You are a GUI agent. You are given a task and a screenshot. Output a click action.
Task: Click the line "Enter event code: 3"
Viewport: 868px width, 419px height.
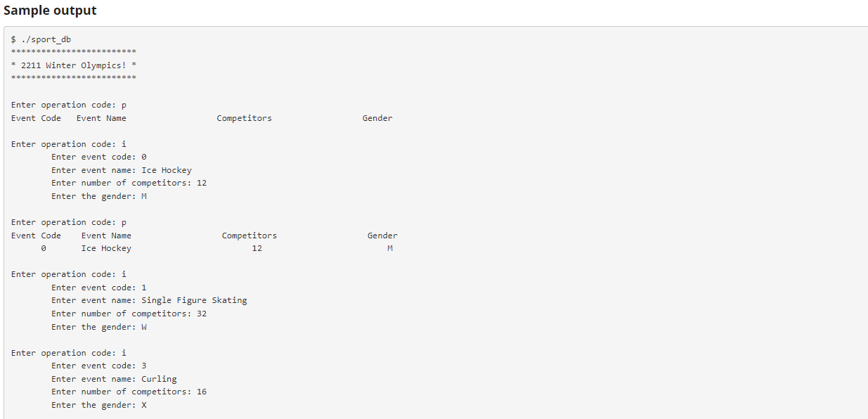(x=99, y=366)
